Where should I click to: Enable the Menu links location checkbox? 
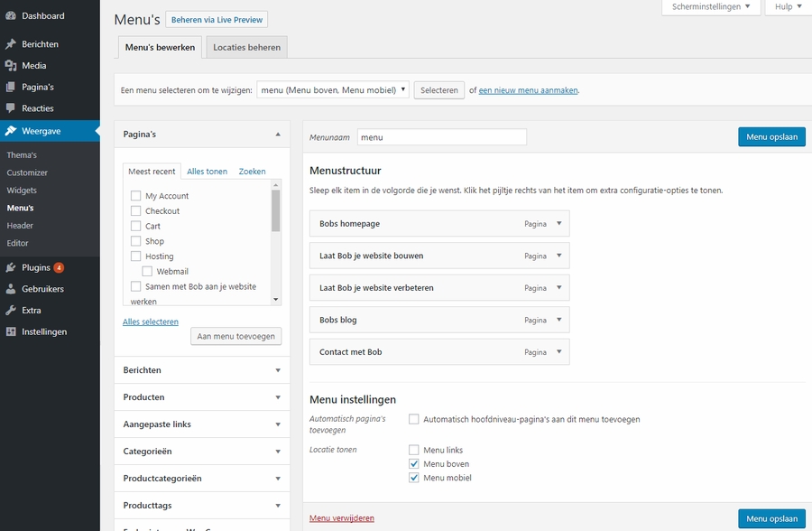point(414,450)
